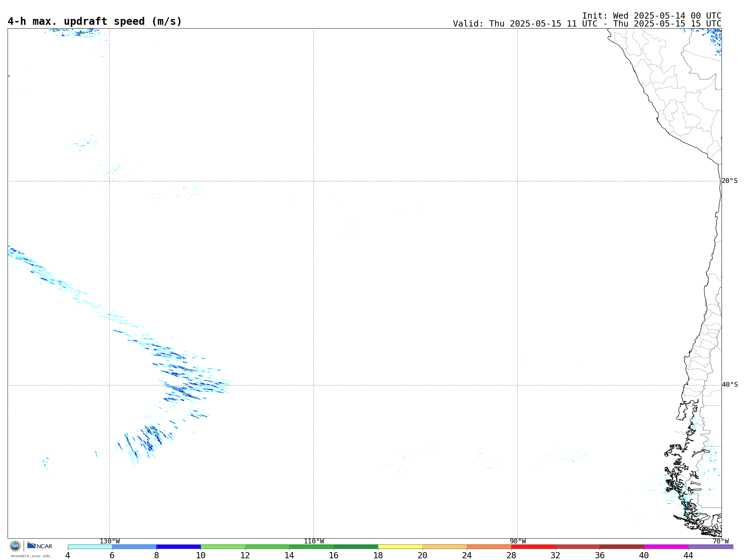
Task: Click the dark green 16–18 color swatch
Action: tap(356, 547)
